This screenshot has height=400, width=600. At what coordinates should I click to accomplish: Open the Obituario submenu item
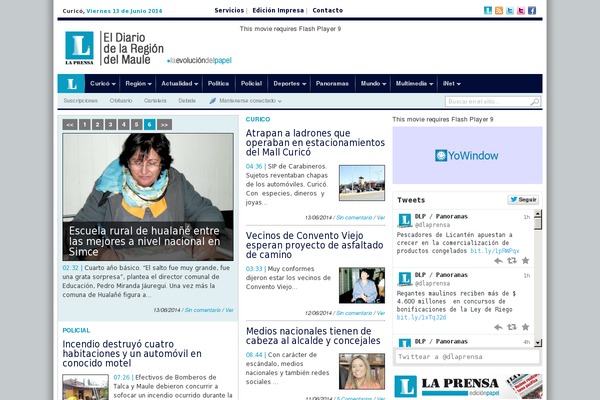tap(121, 101)
